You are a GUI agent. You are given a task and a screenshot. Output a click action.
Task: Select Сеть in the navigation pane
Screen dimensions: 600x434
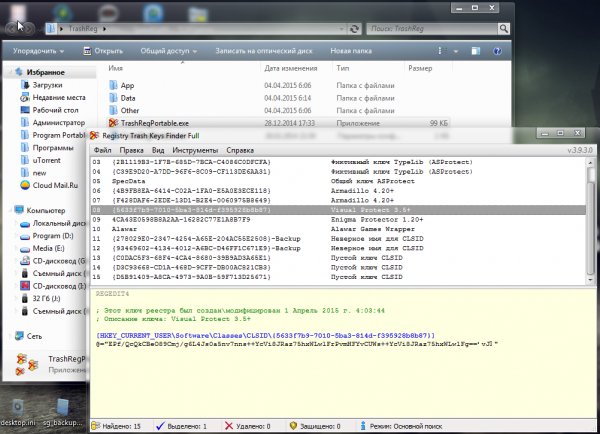click(x=34, y=336)
